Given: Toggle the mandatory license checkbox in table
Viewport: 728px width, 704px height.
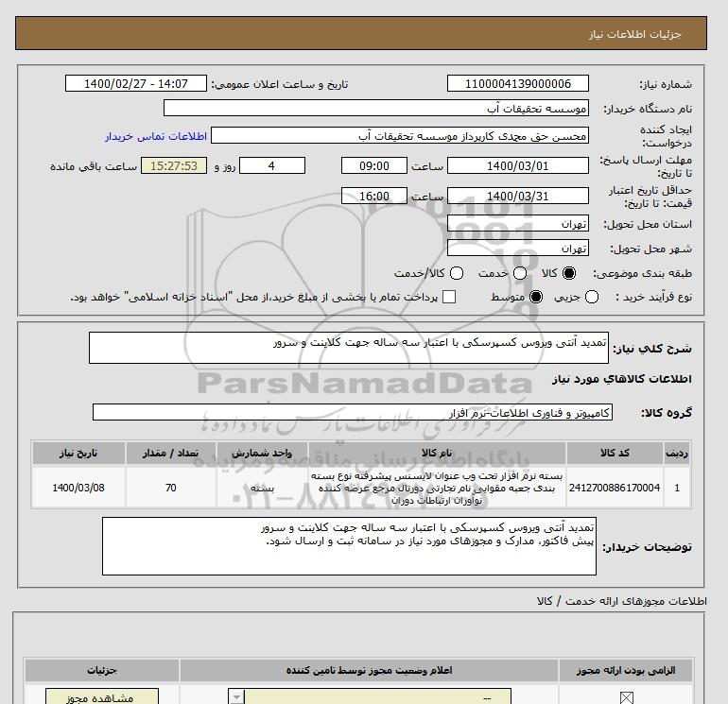Looking at the screenshot, I should tap(626, 697).
